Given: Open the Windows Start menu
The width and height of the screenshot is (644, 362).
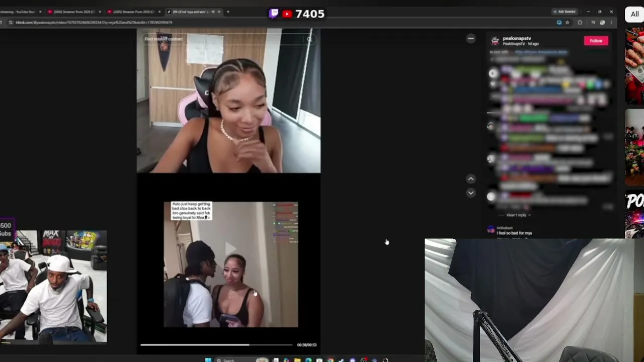Looking at the screenshot, I should click(x=208, y=360).
